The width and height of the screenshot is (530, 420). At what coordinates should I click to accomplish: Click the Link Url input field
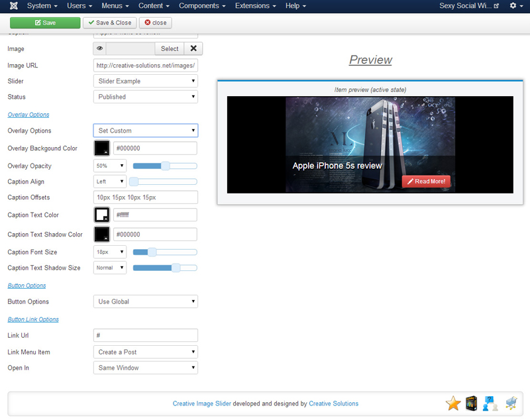pyautogui.click(x=146, y=335)
